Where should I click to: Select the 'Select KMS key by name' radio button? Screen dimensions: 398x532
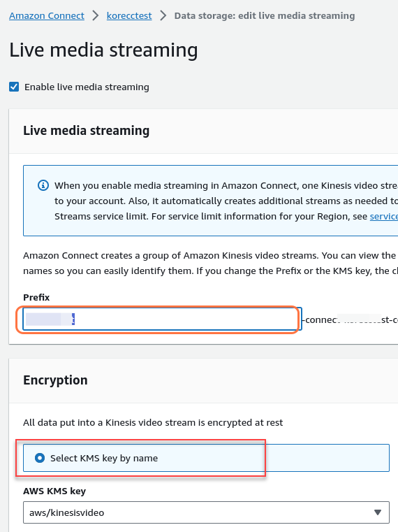pyautogui.click(x=40, y=458)
